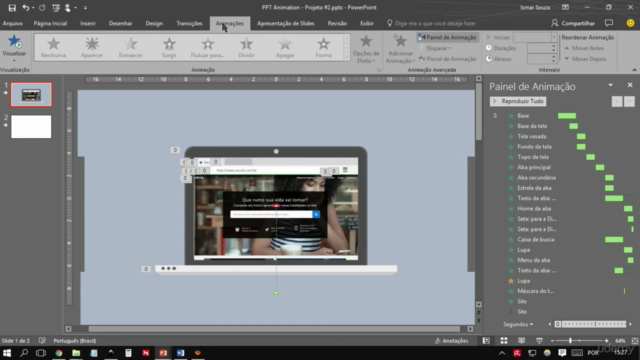
Task: Switch to the Inserir tab
Action: pyautogui.click(x=88, y=23)
